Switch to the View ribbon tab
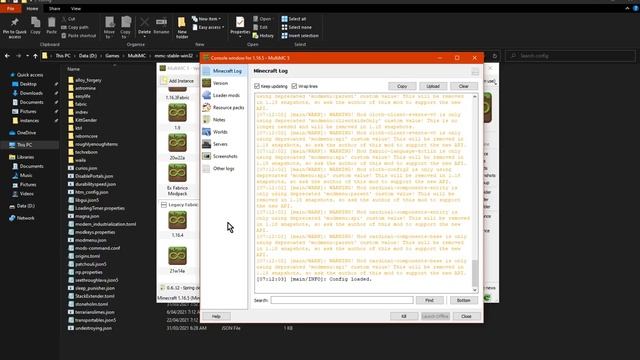This screenshot has height=360, width=640. (x=76, y=9)
